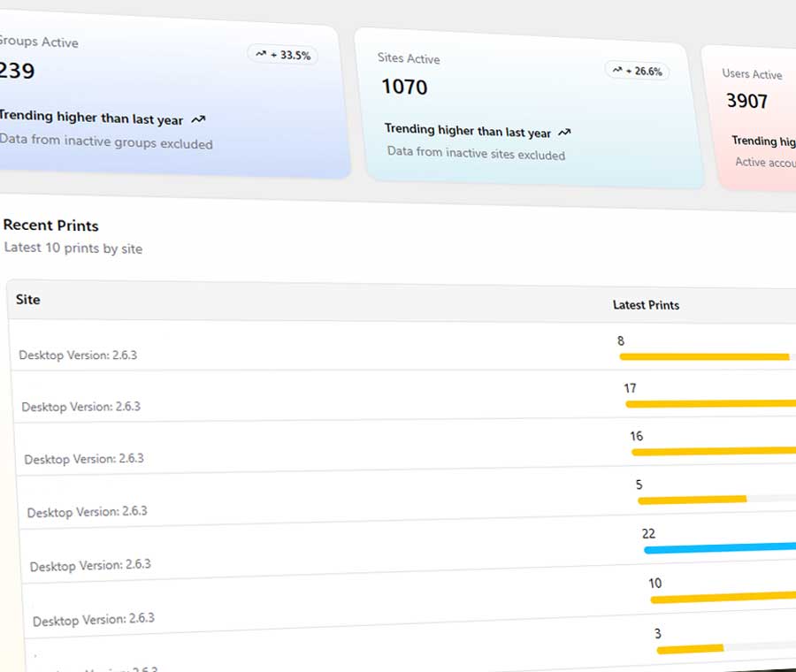Image resolution: width=796 pixels, height=672 pixels.
Task: Click the Desktop Version text in the 17-prints row
Action: coord(81,407)
